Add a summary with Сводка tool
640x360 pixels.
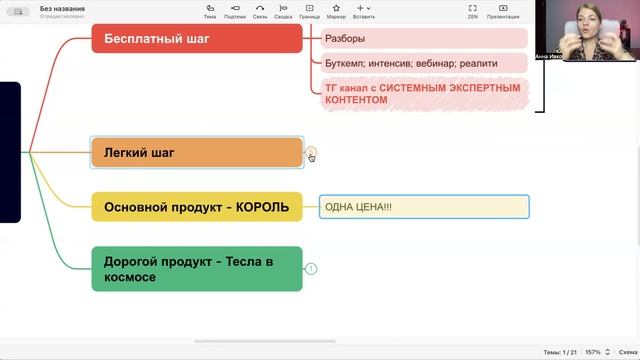point(283,12)
